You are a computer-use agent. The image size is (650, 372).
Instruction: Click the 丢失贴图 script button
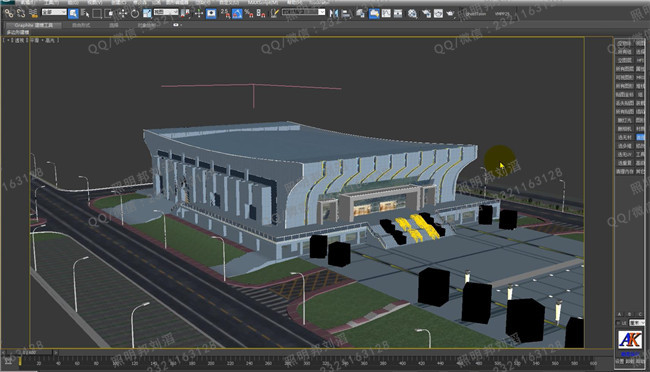point(624,103)
